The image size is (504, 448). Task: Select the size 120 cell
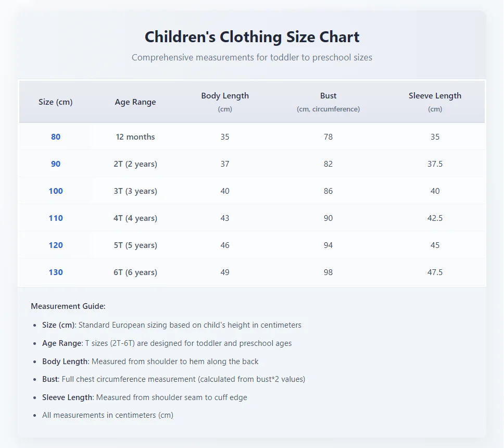(x=56, y=245)
